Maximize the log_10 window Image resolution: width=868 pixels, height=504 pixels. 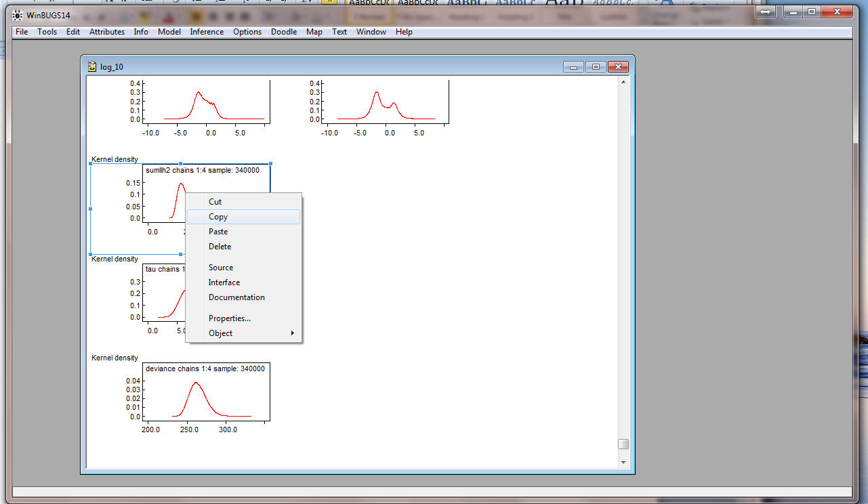[596, 66]
